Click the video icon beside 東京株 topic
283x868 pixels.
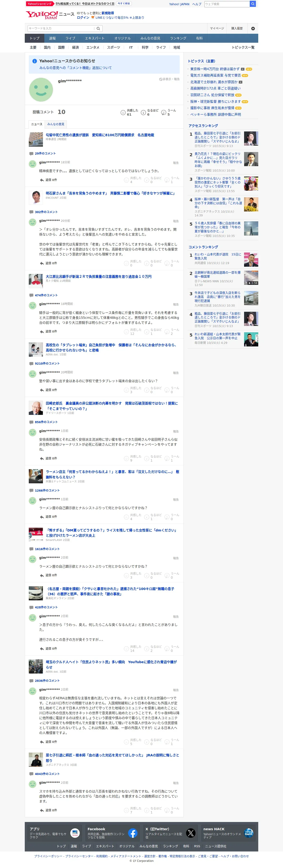(243, 69)
